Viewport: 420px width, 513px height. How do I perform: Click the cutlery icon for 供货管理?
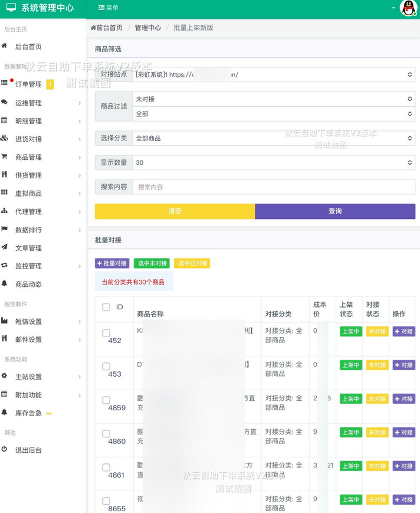pyautogui.click(x=4, y=174)
